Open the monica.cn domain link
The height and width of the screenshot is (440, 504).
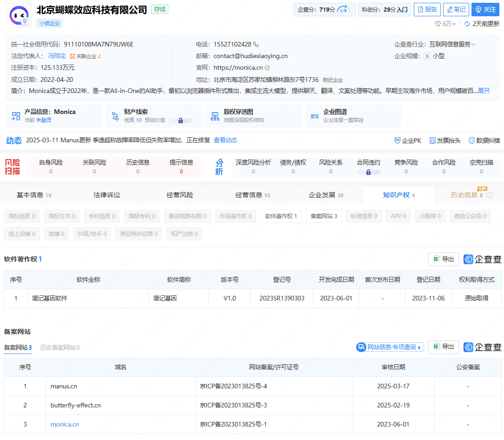(x=65, y=425)
